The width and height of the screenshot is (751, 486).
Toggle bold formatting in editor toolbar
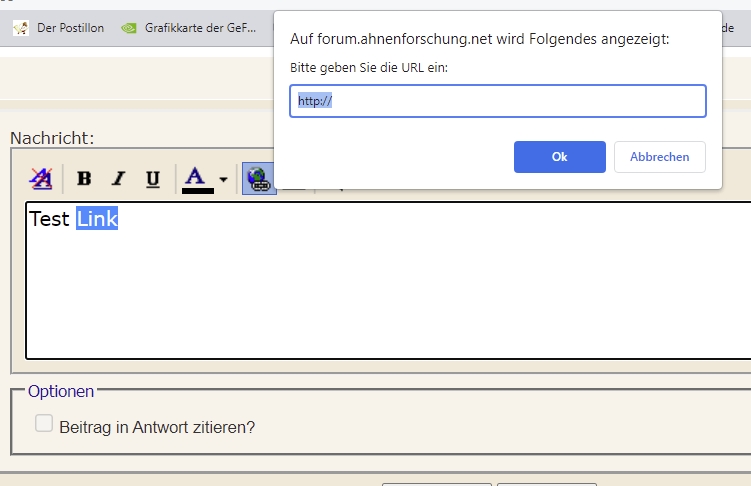[84, 179]
